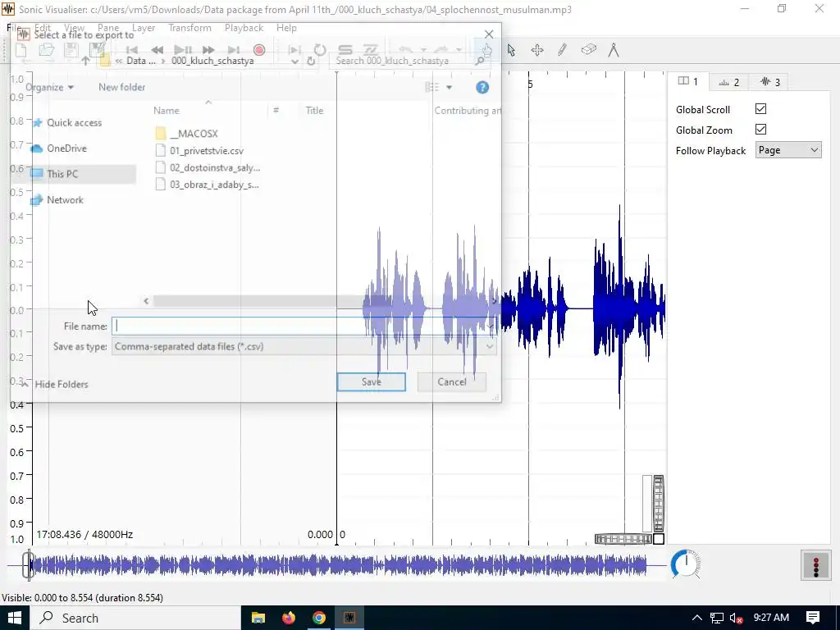Pick the Draw pencil tool

tap(562, 50)
